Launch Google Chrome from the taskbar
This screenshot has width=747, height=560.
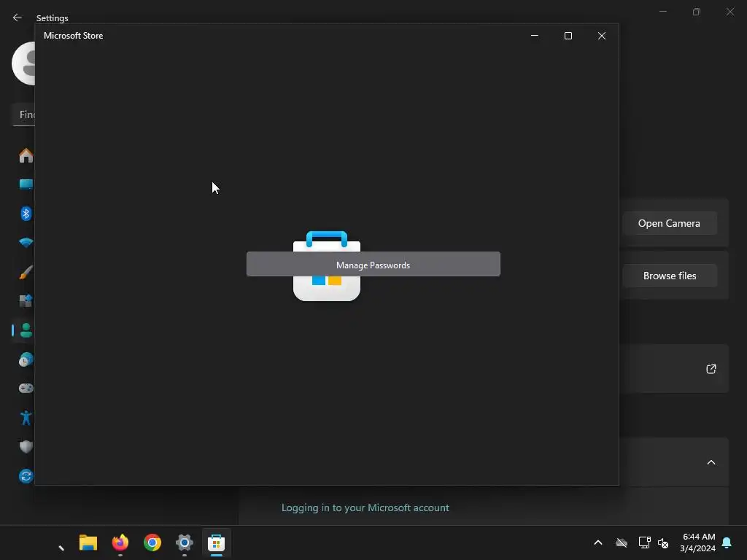(152, 542)
